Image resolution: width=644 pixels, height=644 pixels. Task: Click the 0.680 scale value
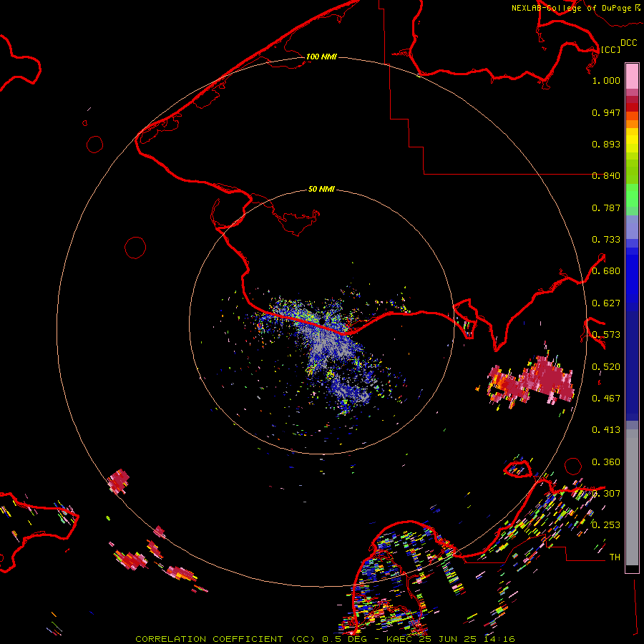click(606, 271)
